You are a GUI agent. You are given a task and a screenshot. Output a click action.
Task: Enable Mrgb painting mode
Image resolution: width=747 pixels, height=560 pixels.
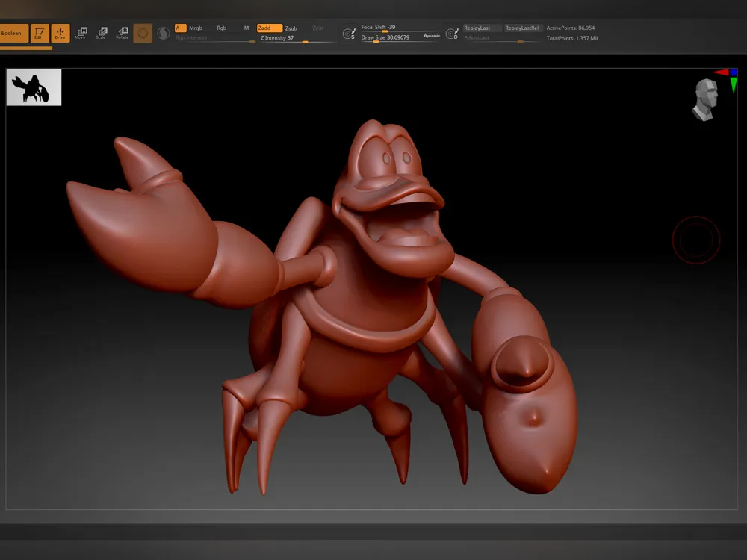tap(195, 28)
